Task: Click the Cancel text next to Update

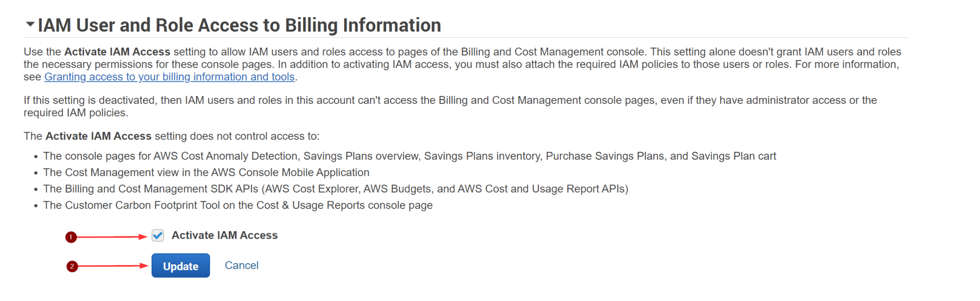Action: 242,265
